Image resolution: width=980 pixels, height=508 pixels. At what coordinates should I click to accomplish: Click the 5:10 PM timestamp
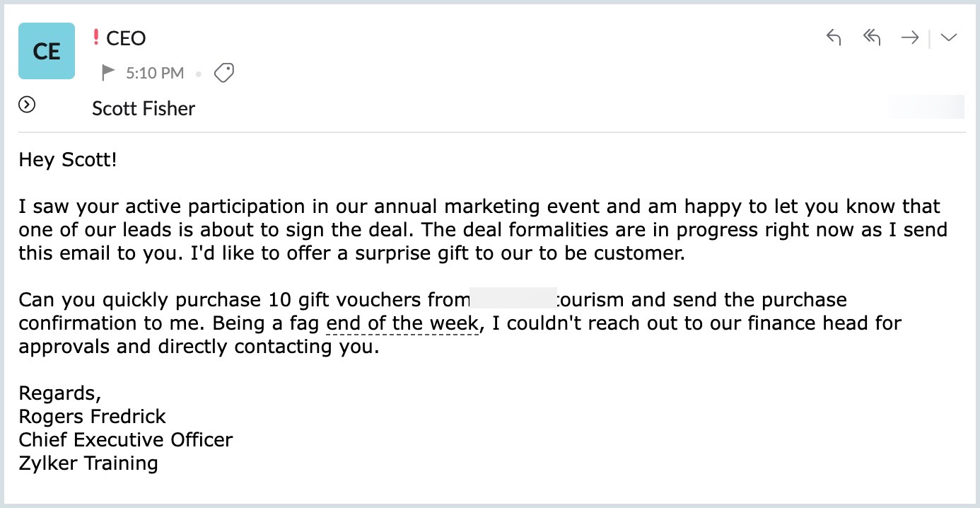coord(155,73)
